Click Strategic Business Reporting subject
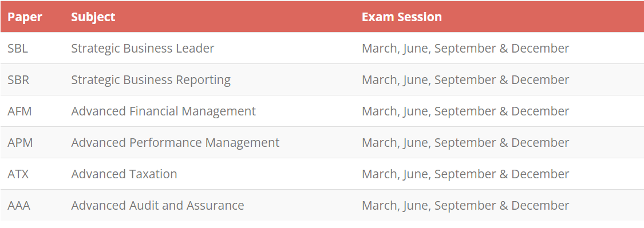The height and width of the screenshot is (228, 644). pos(151,79)
